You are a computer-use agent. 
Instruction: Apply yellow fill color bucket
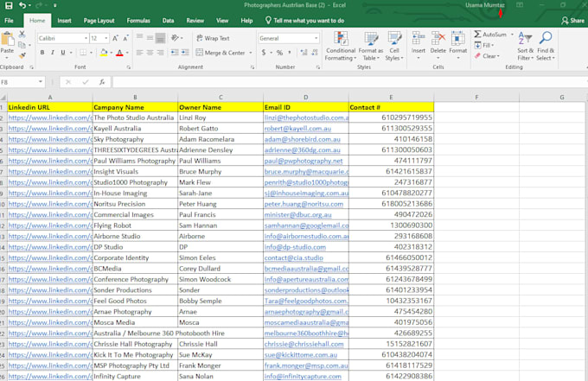pos(104,53)
